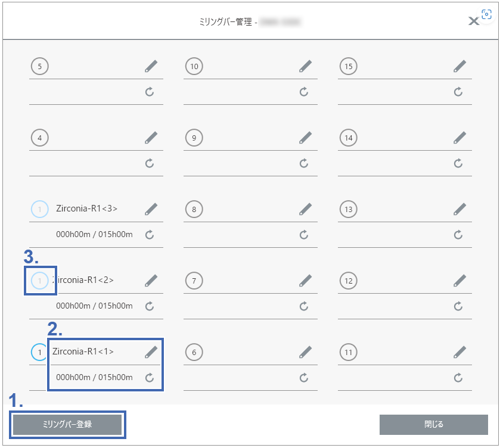500x448 pixels.
Task: Click the pencil icon for slot 10
Action: pyautogui.click(x=305, y=66)
